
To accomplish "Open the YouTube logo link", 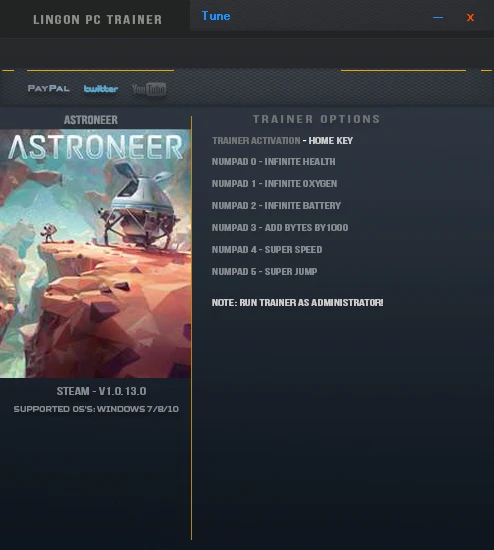I will pyautogui.click(x=149, y=89).
